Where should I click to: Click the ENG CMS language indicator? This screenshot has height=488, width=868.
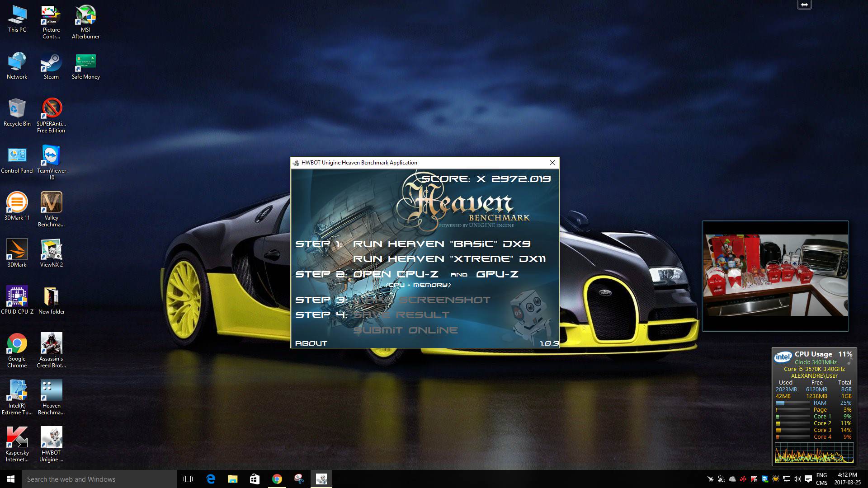(x=822, y=479)
